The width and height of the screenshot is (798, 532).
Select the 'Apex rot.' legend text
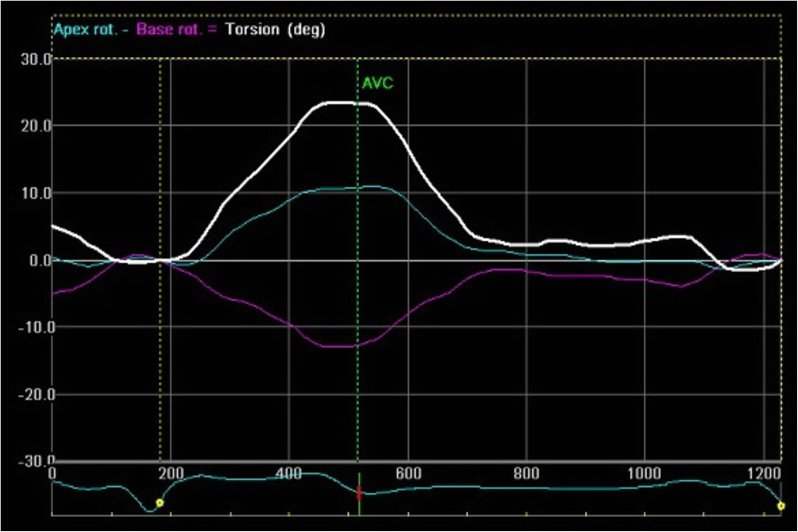click(x=86, y=29)
